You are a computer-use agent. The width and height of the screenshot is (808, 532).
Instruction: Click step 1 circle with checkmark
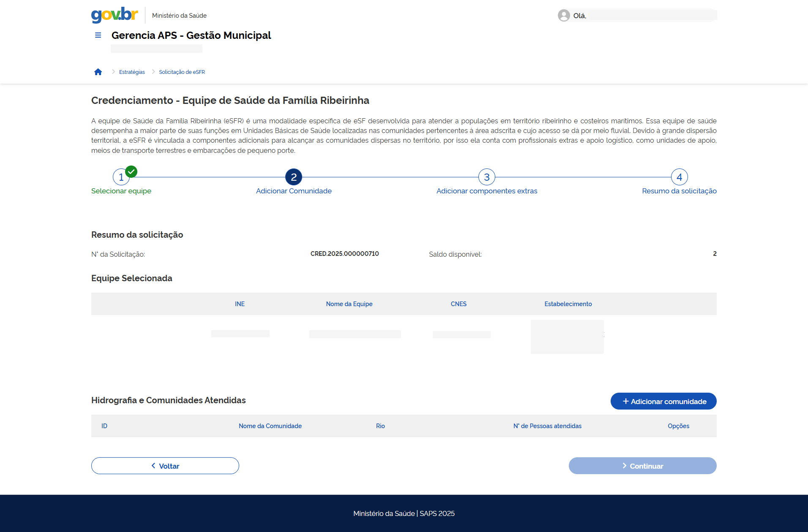pyautogui.click(x=121, y=177)
